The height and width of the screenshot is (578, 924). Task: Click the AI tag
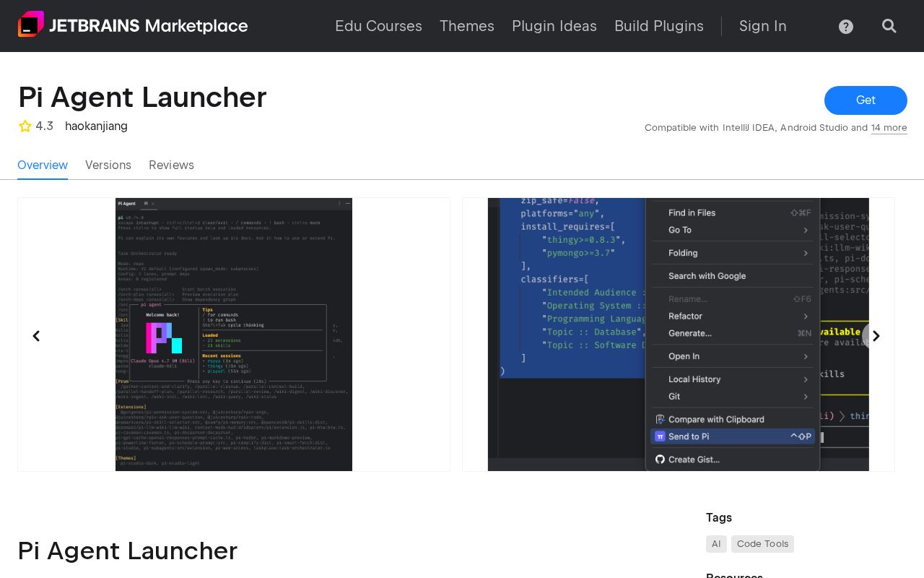click(716, 544)
